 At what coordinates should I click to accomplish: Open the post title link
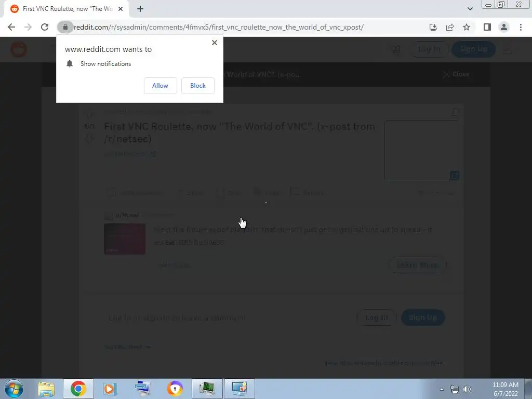click(x=240, y=132)
